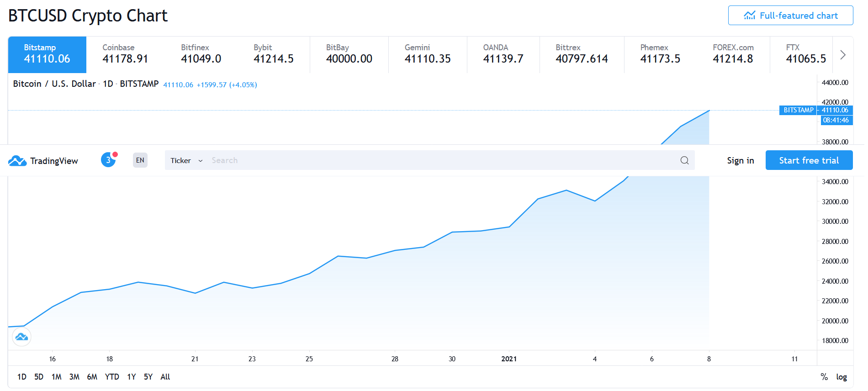Click the 44000.00 price axis label

[x=835, y=83]
